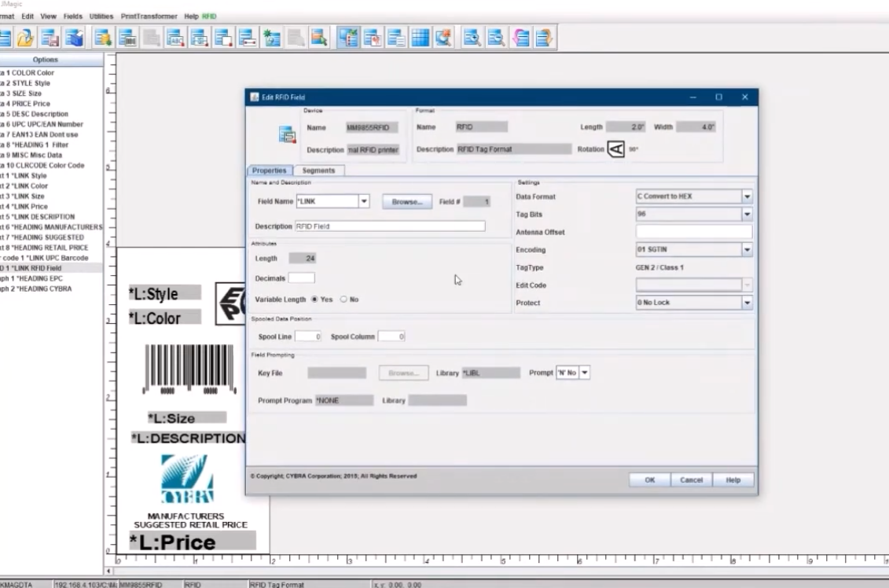Select 'PRICE Price' in the Options list
The width and height of the screenshot is (889, 588).
[x=51, y=104]
